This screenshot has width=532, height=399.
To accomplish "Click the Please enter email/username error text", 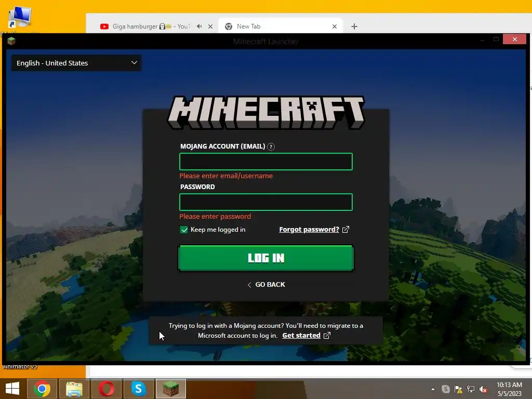I will pyautogui.click(x=226, y=176).
